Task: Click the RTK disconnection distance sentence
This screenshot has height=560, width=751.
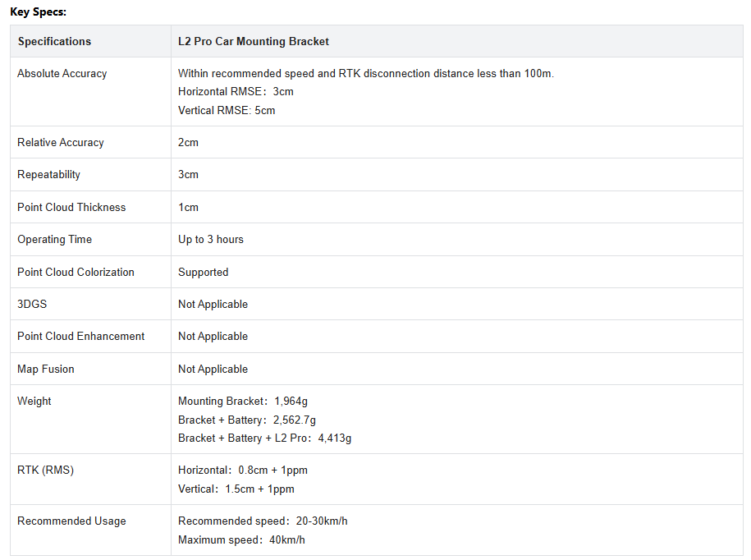Action: [x=366, y=74]
